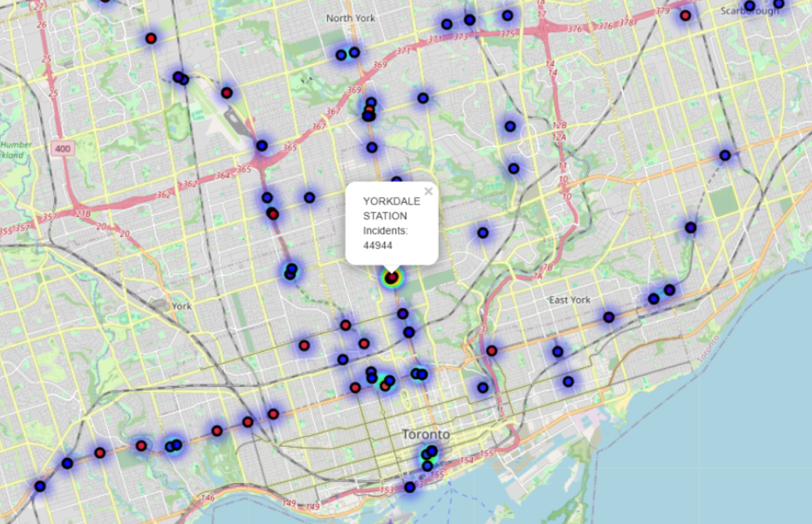Select the westernmost blue marker on the orange Bloor road
The image size is (812, 524).
40,486
